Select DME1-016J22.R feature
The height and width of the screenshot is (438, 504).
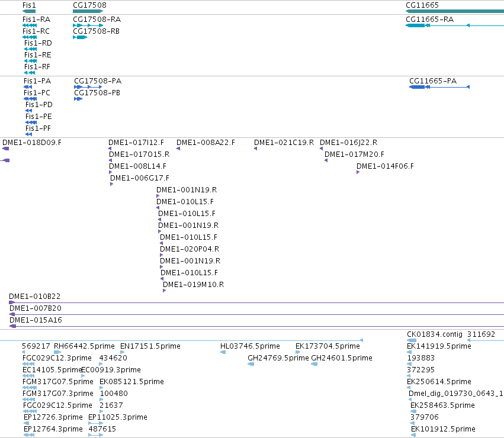pos(348,143)
